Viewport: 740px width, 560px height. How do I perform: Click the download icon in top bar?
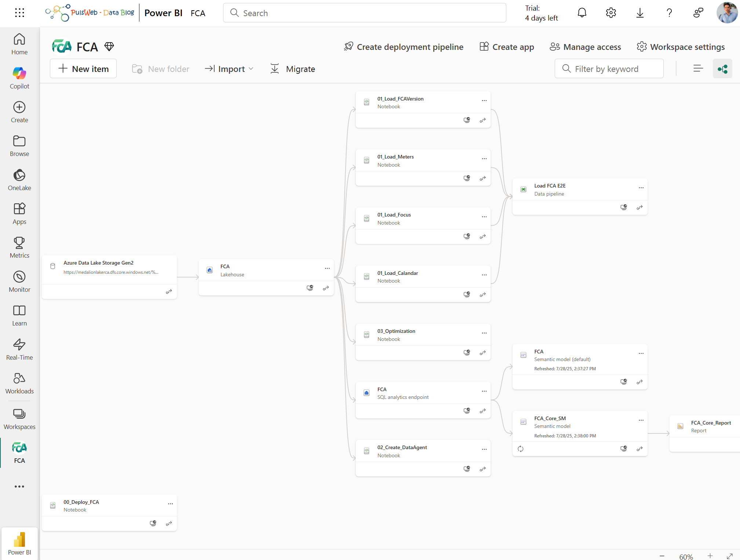[640, 13]
